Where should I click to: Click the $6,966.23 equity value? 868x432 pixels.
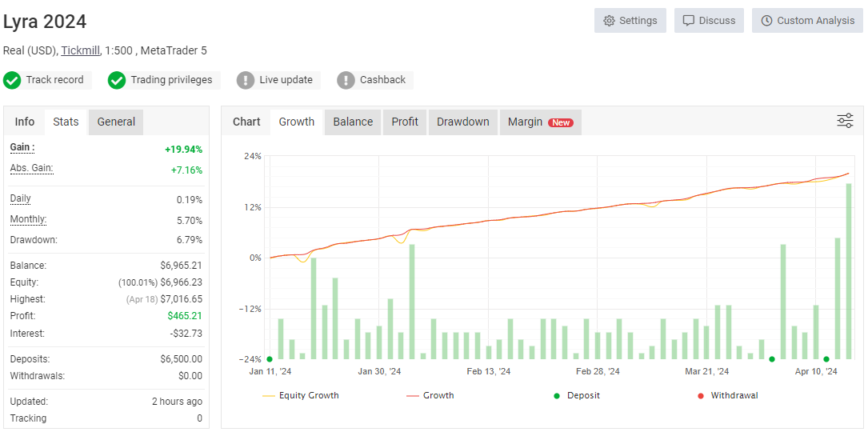(182, 282)
